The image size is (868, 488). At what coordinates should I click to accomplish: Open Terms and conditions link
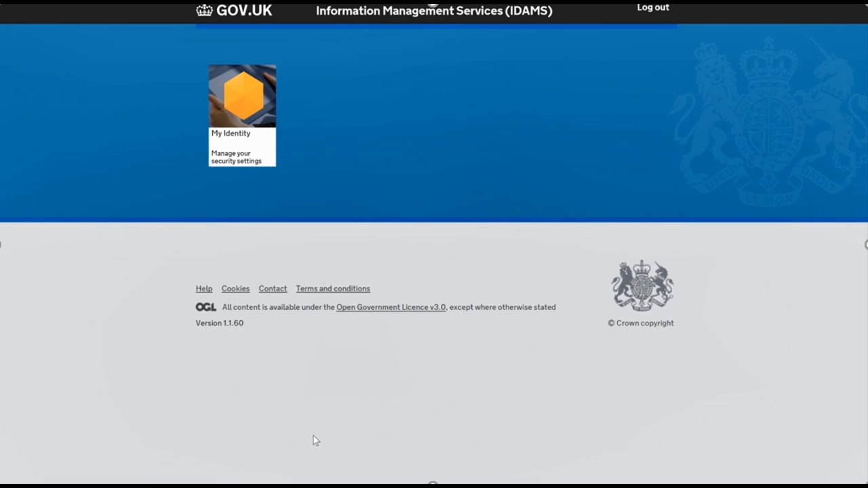(x=333, y=289)
